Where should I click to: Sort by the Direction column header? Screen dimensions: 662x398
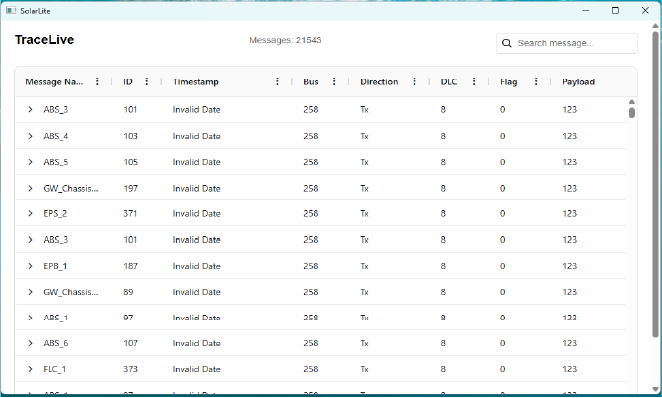(379, 81)
